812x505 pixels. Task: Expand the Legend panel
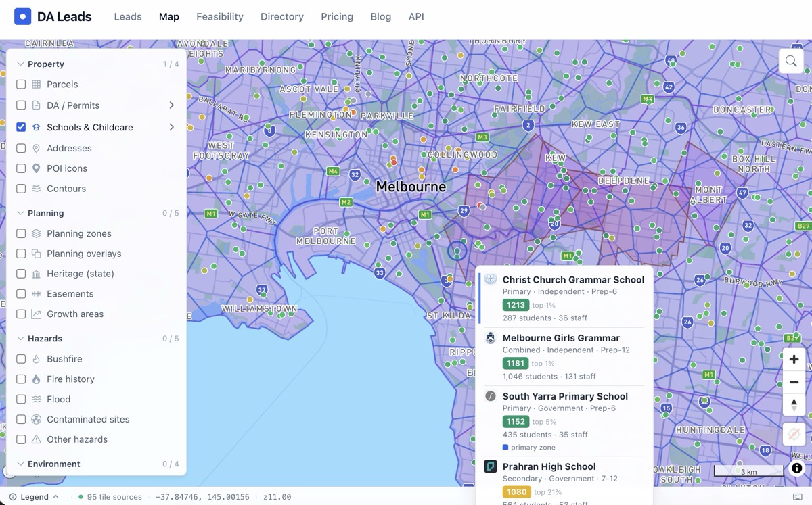coord(35,497)
